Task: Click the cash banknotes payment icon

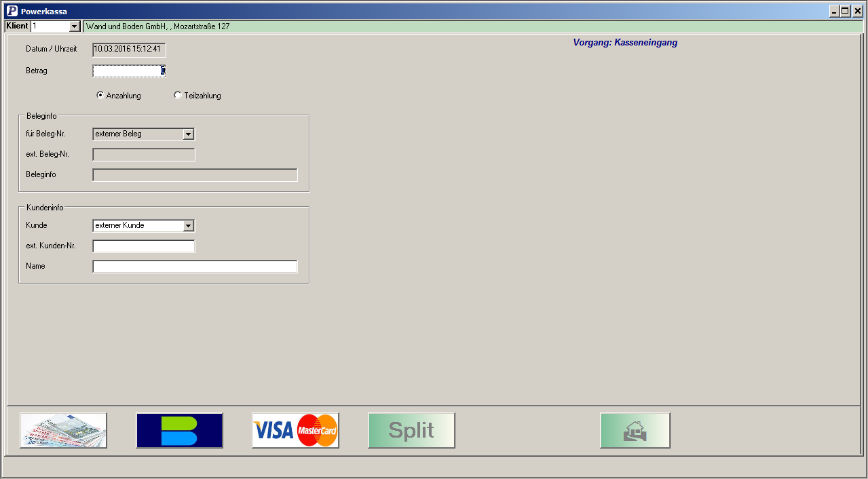Action: tap(63, 431)
